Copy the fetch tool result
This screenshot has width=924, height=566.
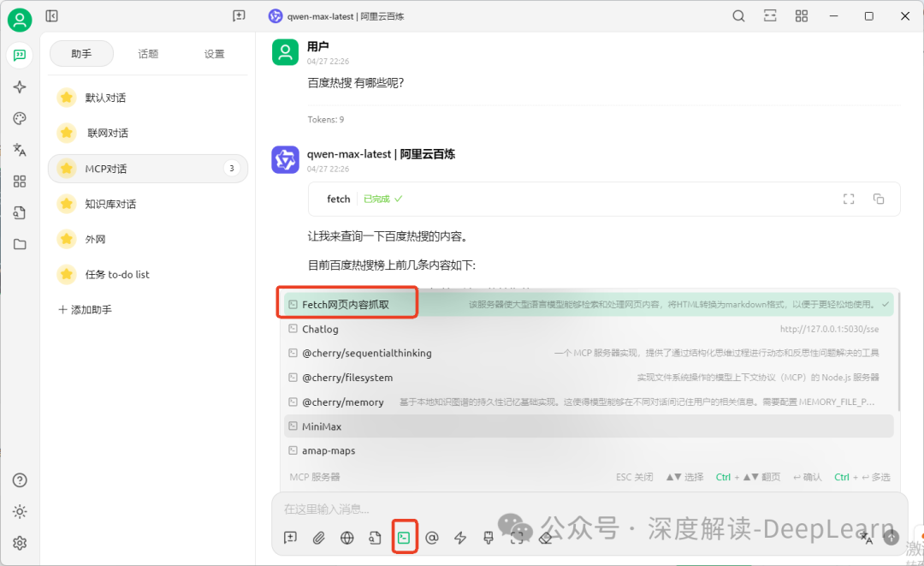point(879,199)
